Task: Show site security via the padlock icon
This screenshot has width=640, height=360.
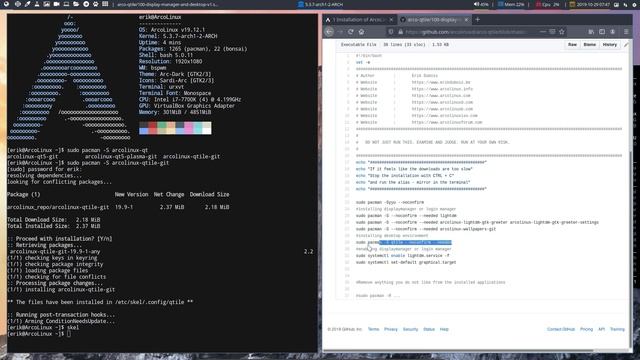Action: click(x=400, y=31)
